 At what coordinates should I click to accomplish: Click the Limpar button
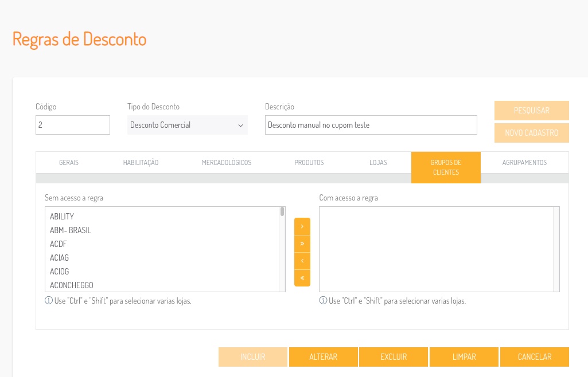coord(464,357)
